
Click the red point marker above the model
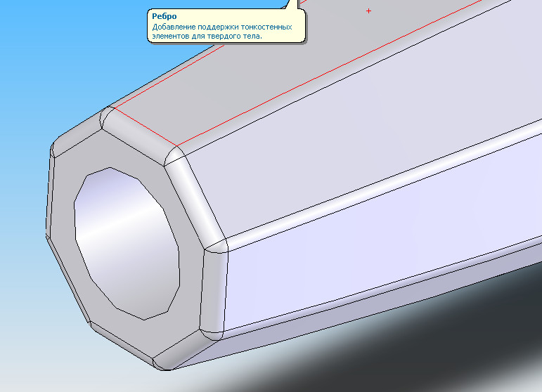[368, 11]
